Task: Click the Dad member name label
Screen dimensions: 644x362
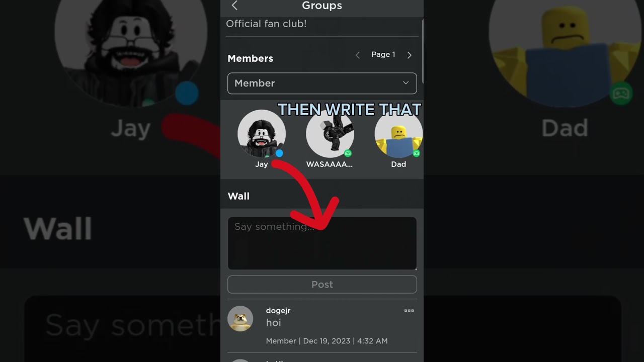Action: pyautogui.click(x=398, y=164)
